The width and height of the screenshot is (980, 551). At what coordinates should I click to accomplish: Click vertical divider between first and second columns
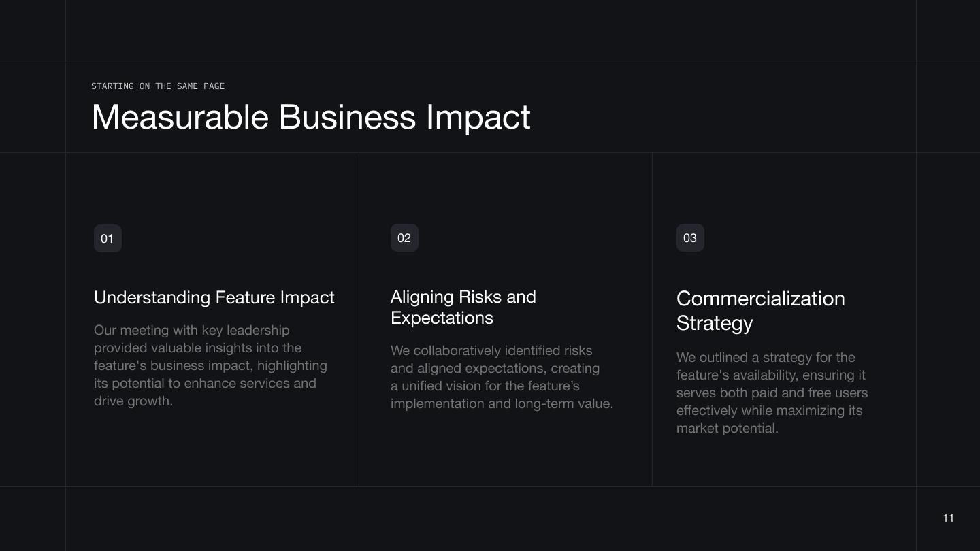click(x=359, y=320)
